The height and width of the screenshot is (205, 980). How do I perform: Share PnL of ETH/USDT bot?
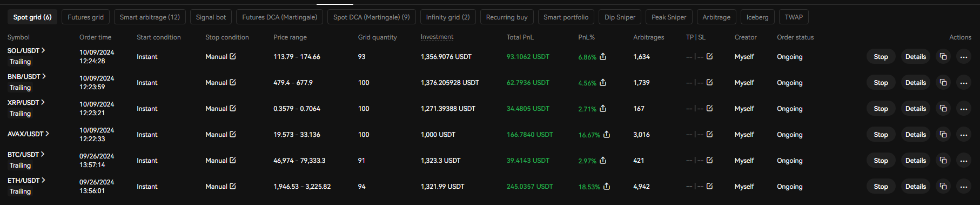click(607, 186)
